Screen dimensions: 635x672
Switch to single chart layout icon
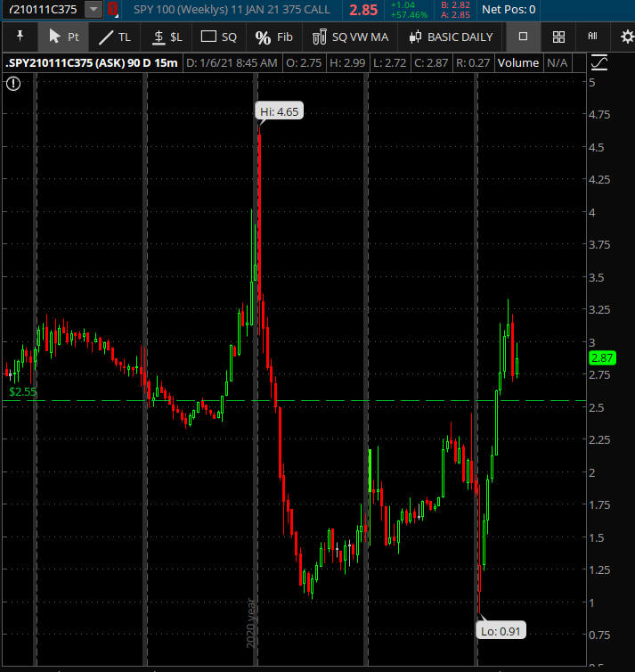523,37
